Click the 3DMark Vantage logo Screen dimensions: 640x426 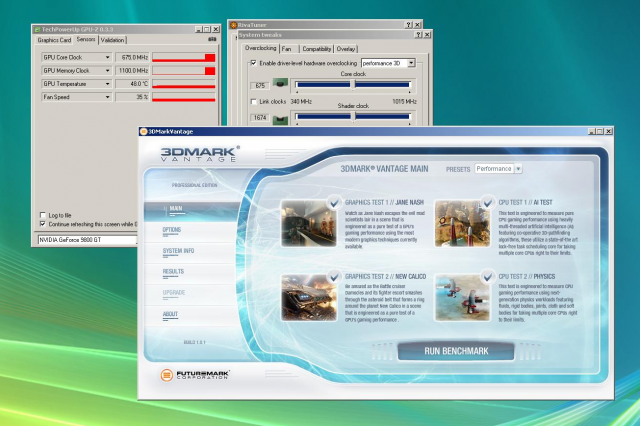tap(200, 154)
